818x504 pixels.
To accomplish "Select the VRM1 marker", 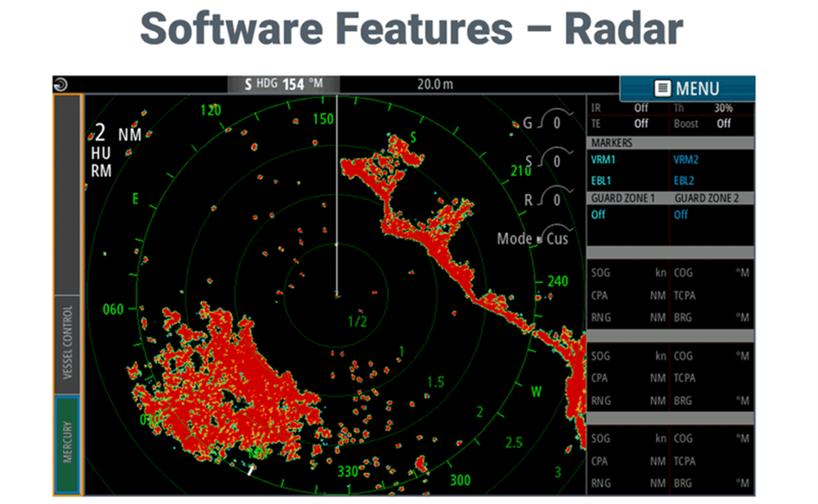I will (603, 160).
